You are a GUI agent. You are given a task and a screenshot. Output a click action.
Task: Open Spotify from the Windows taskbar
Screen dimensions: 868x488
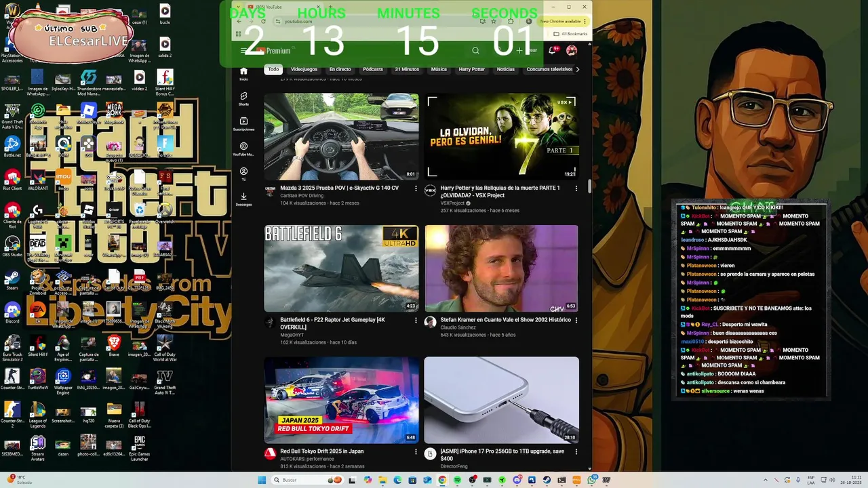[457, 480]
